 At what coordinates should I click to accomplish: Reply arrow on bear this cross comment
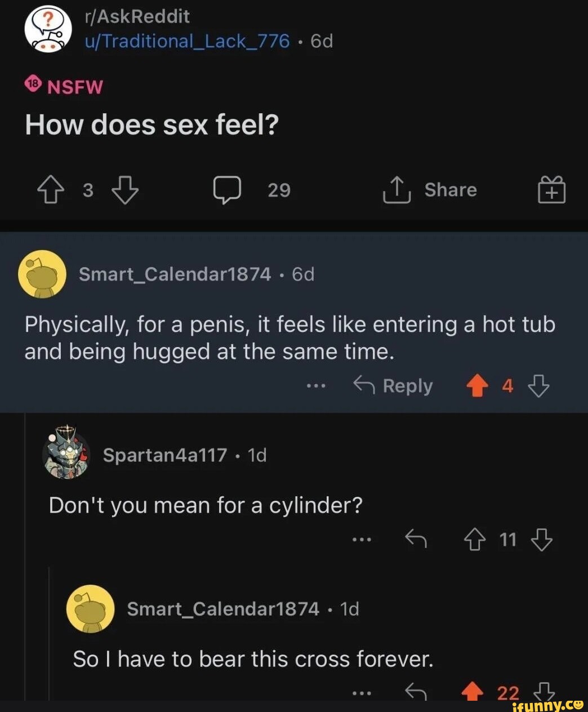click(416, 692)
